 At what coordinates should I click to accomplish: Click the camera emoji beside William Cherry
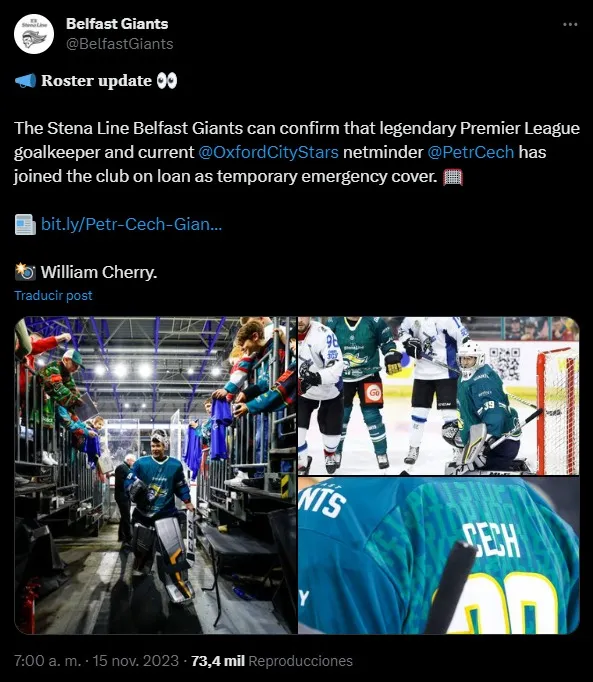[x=25, y=272]
